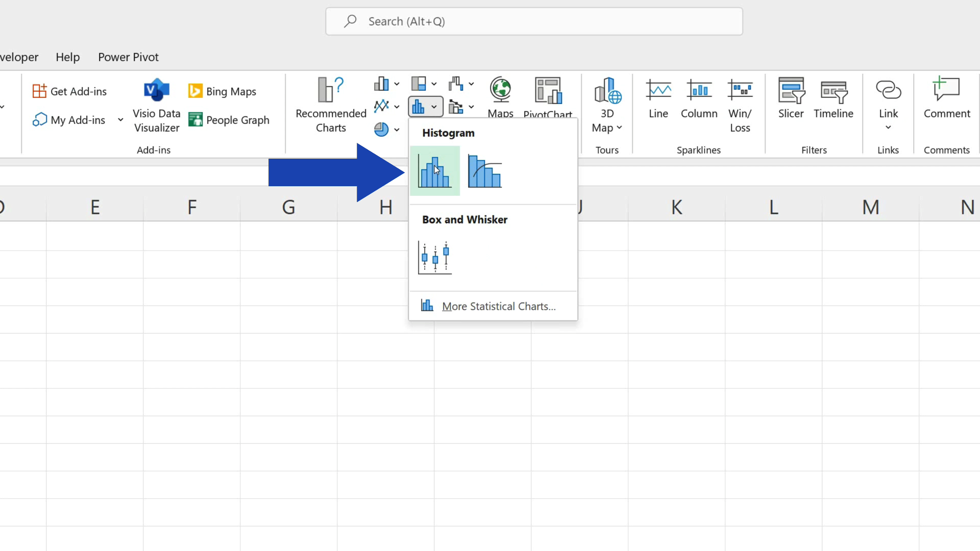Click More Statistical Charts
This screenshot has height=551, width=980.
pos(498,306)
